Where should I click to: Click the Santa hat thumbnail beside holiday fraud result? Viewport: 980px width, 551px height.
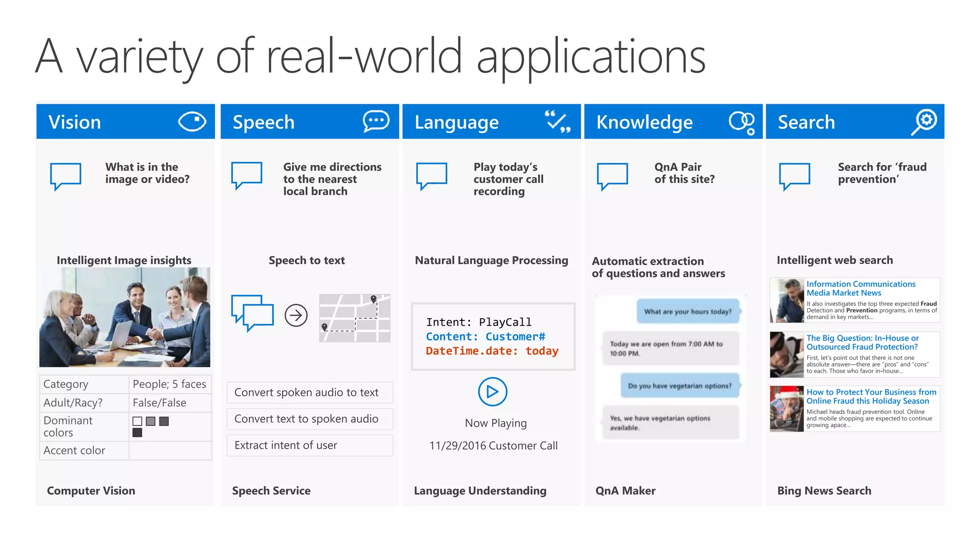click(787, 409)
